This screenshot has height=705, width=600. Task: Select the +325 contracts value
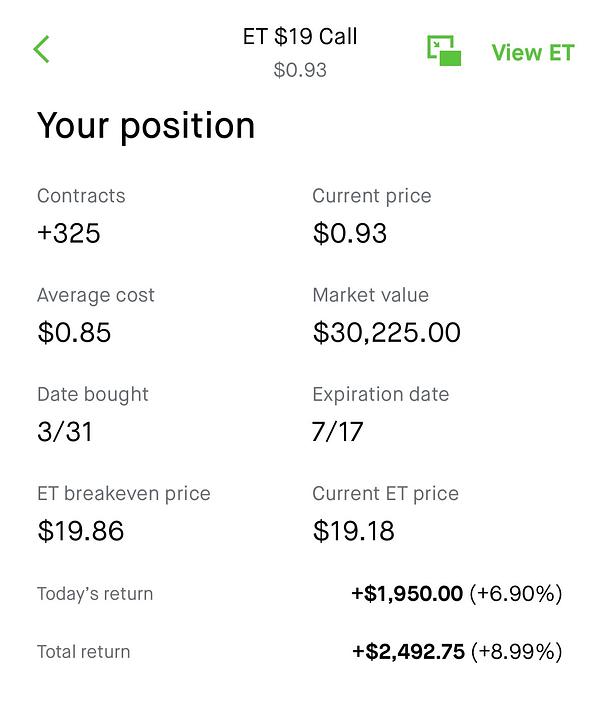(69, 234)
